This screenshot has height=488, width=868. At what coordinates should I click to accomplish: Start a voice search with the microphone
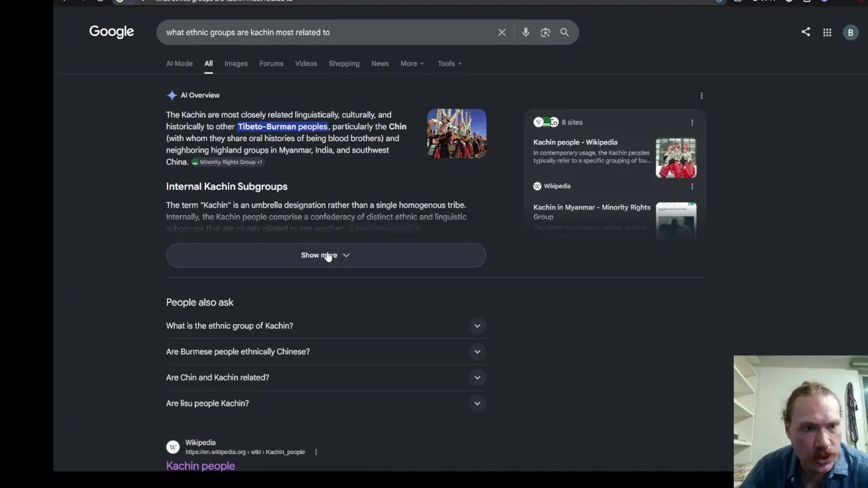pyautogui.click(x=526, y=33)
